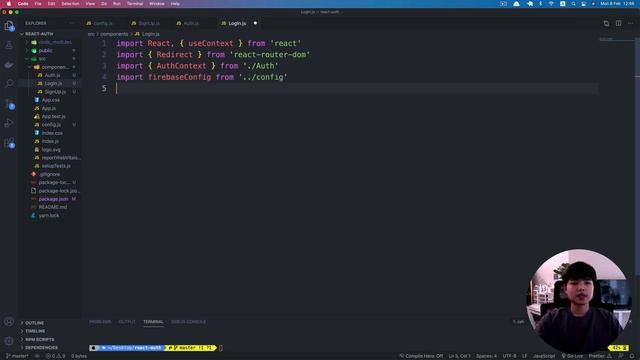Open the Terminal menu in menu bar

[135, 4]
